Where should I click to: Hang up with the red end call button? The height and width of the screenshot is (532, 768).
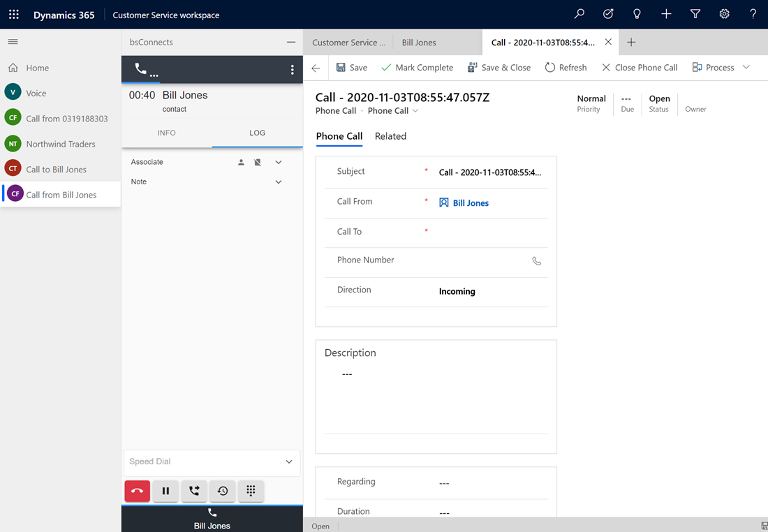[137, 491]
